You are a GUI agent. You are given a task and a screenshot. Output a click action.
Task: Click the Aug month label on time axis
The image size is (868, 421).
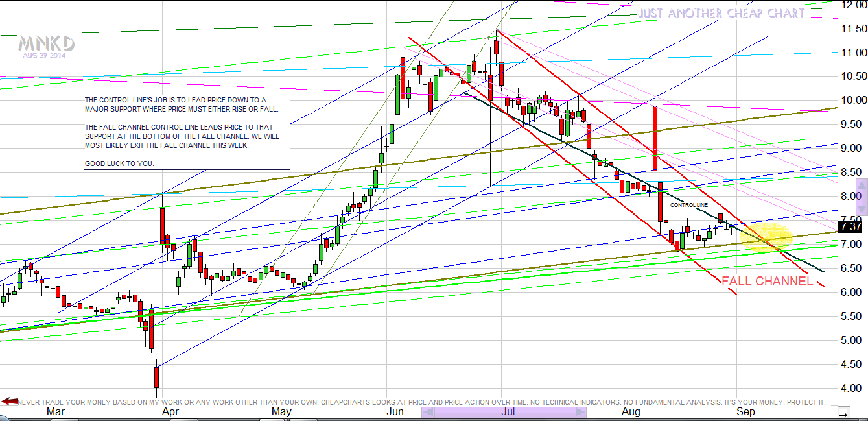(630, 412)
